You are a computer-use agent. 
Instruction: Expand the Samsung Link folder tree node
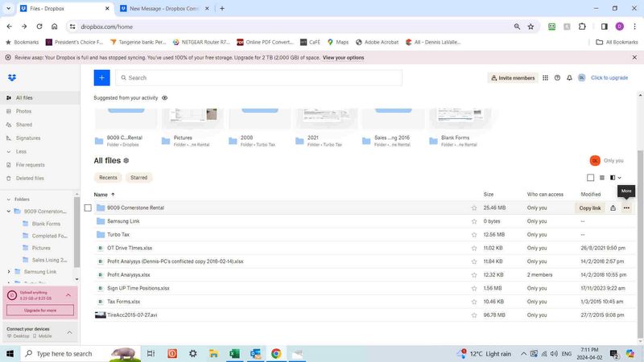(x=9, y=272)
